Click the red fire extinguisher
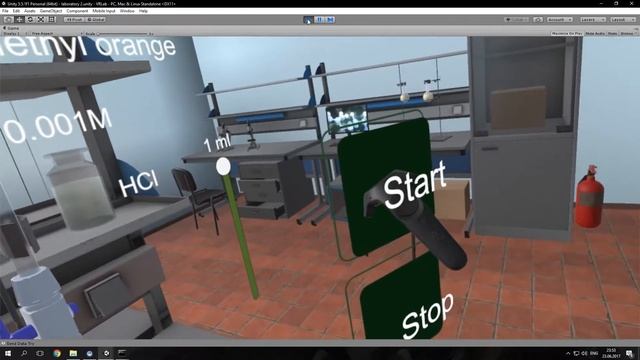Viewport: 640px width, 360px height. coord(589,197)
